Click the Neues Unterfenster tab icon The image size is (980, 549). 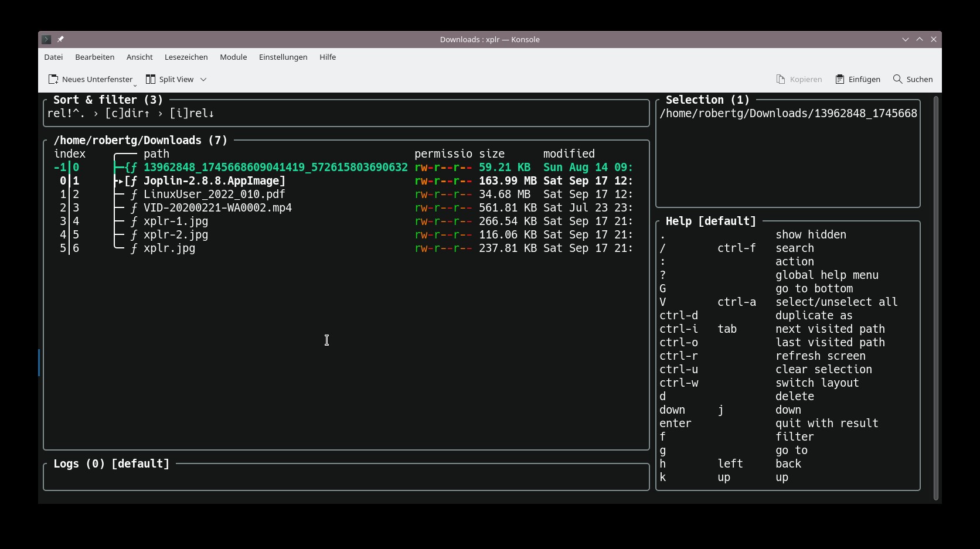53,79
